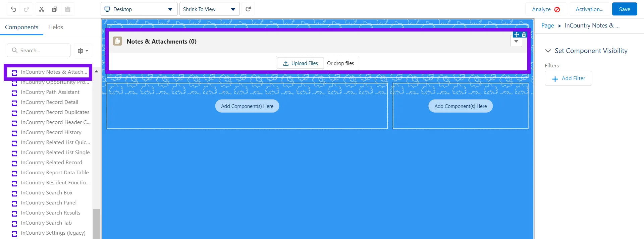Screen dimensions: 644x239
Task: Open the component list settings gear menu
Action: 83,51
